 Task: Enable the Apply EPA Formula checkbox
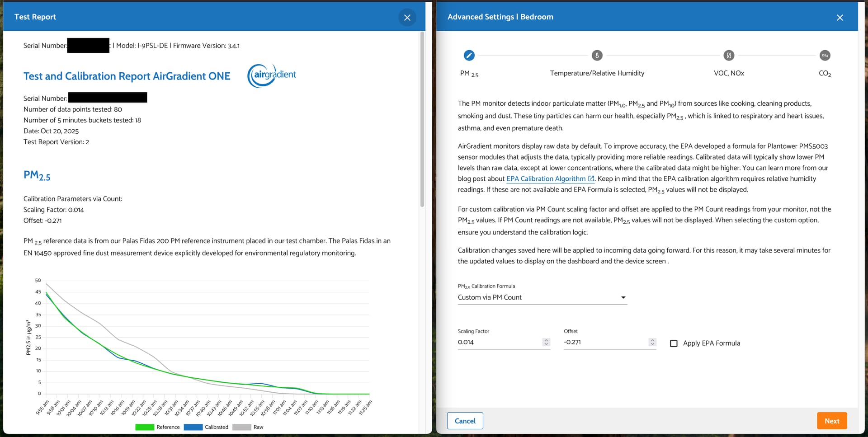(x=674, y=343)
